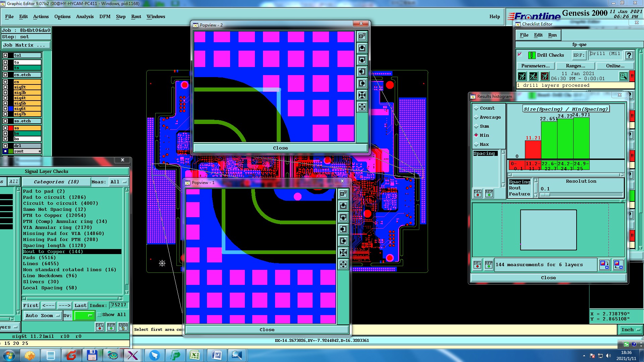Click pan-up icon in Popview - 2

coord(362,48)
